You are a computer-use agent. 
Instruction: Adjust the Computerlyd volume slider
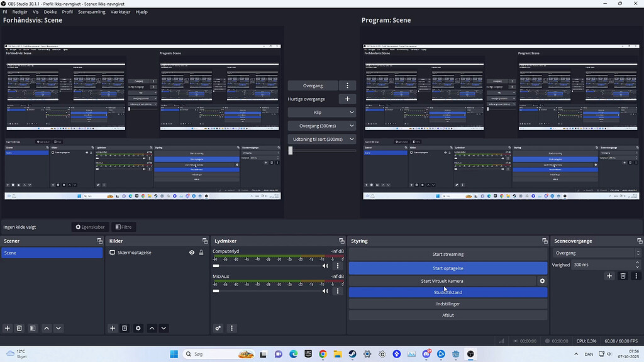tap(216, 266)
